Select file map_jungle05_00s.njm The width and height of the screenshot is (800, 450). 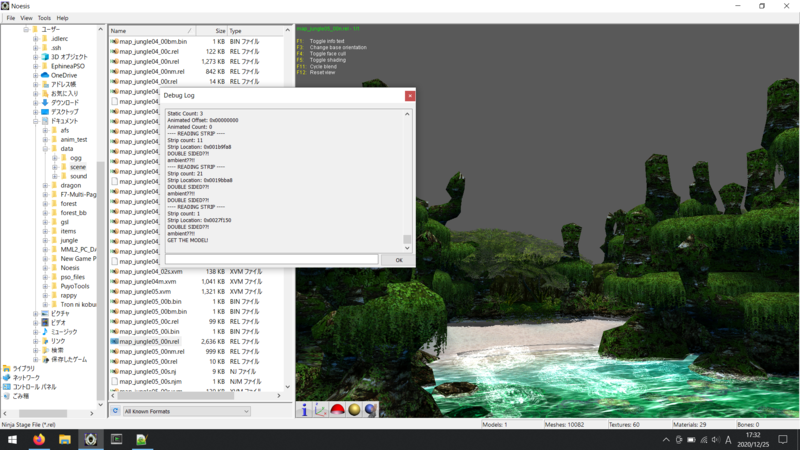(150, 382)
